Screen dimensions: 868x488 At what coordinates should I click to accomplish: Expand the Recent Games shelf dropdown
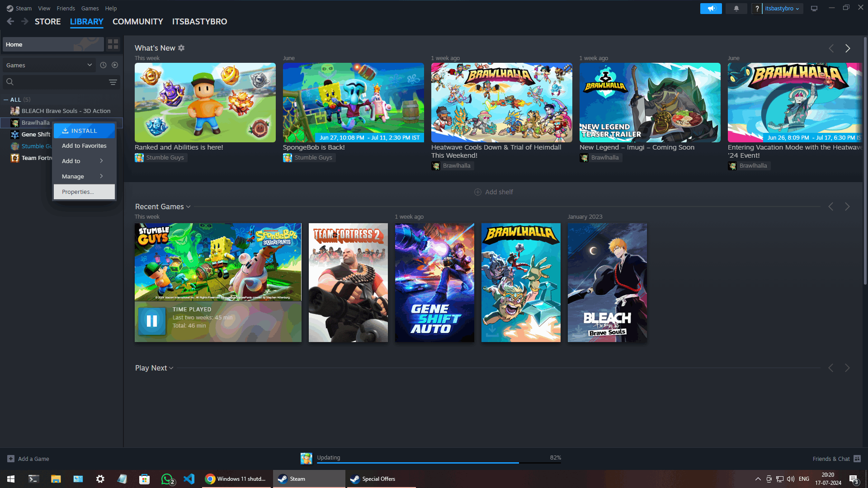pos(188,207)
